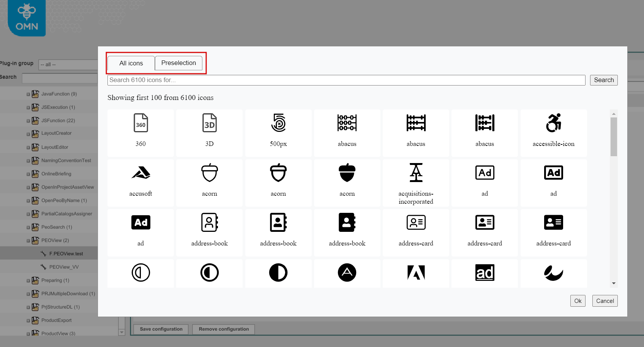
Task: Switch to the All icons tab
Action: click(131, 63)
